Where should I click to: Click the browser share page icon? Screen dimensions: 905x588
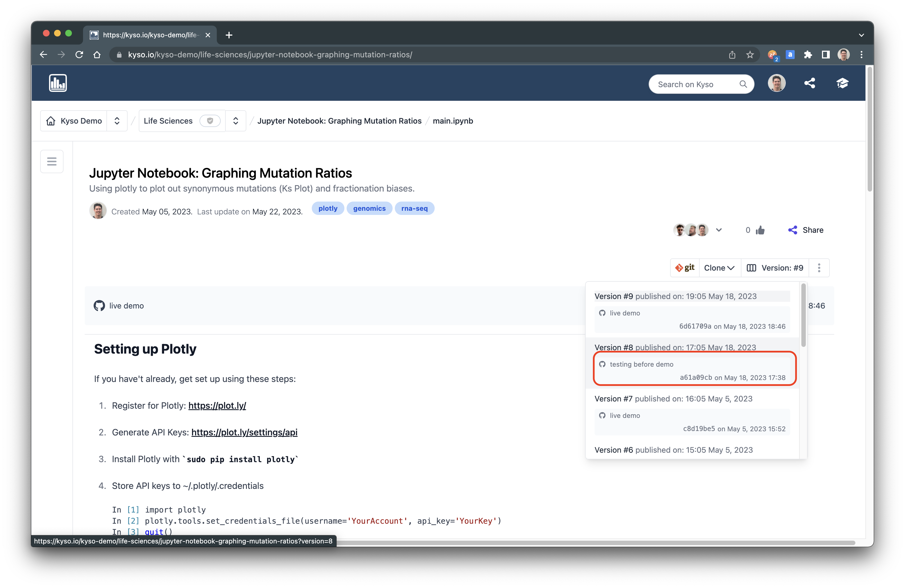click(732, 55)
